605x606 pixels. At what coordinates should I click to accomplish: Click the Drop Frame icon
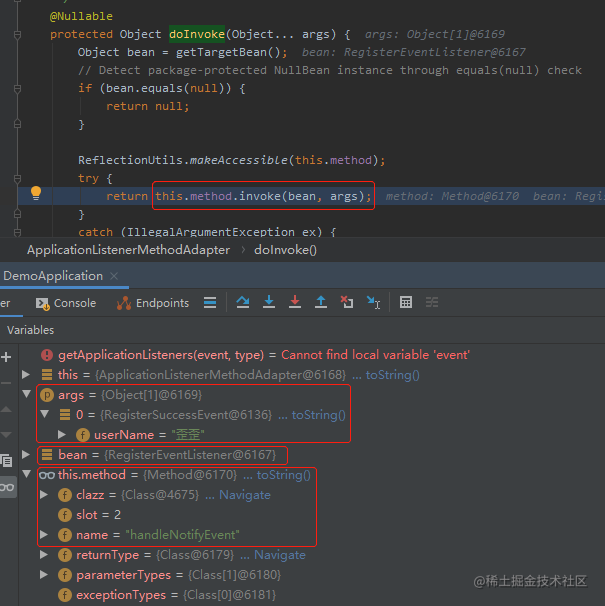(x=347, y=302)
